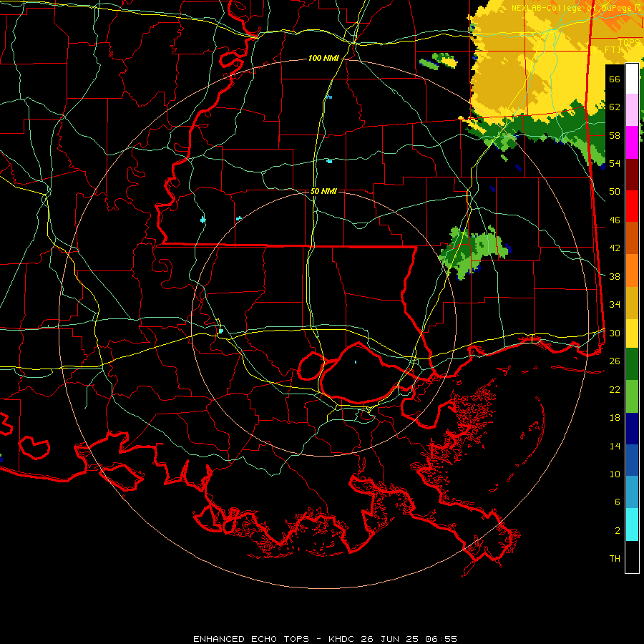Screen dimensions: 644x644
Task: Click the gold legend swatch below 38
Action: coord(632,303)
